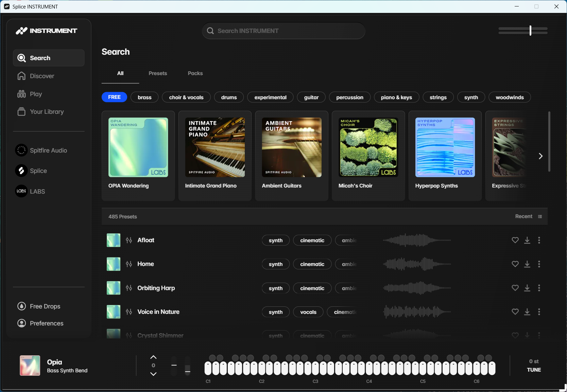Click the pitch bend wheel
Screen dimensions: 567x392
click(x=174, y=366)
